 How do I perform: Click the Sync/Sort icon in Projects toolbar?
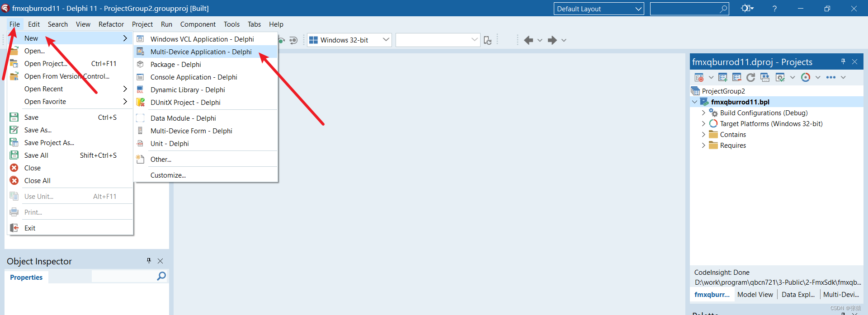765,77
